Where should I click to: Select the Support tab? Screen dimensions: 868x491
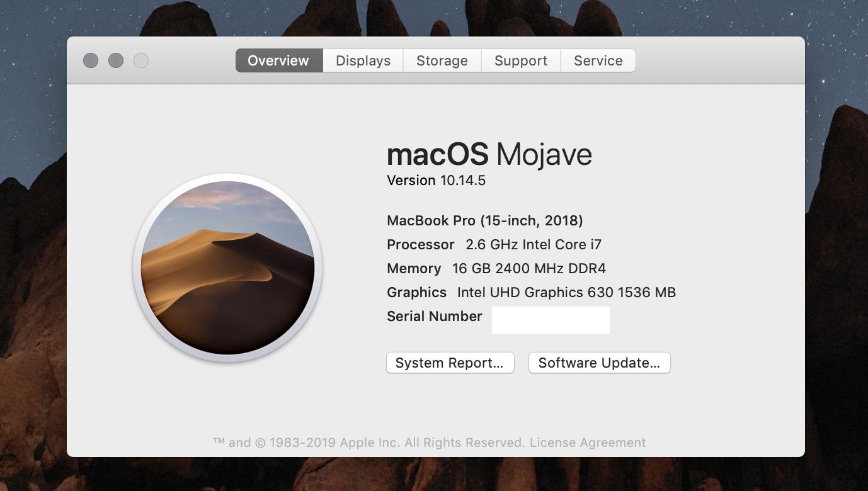521,60
